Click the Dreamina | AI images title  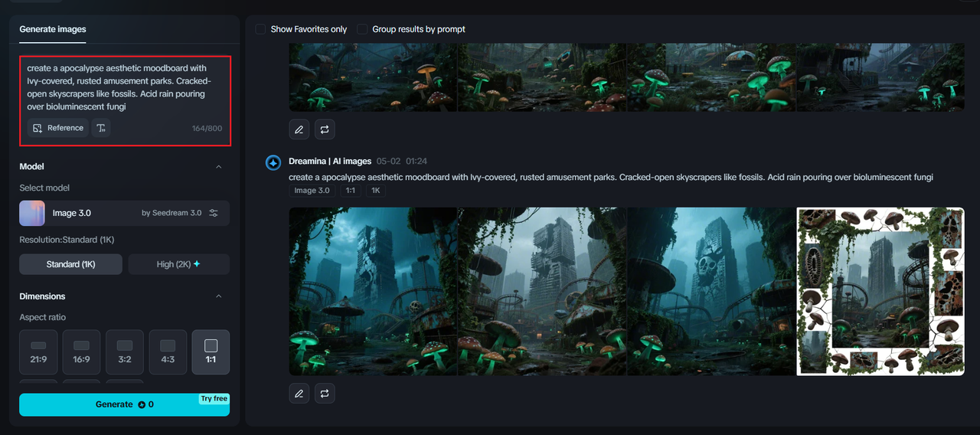click(330, 162)
